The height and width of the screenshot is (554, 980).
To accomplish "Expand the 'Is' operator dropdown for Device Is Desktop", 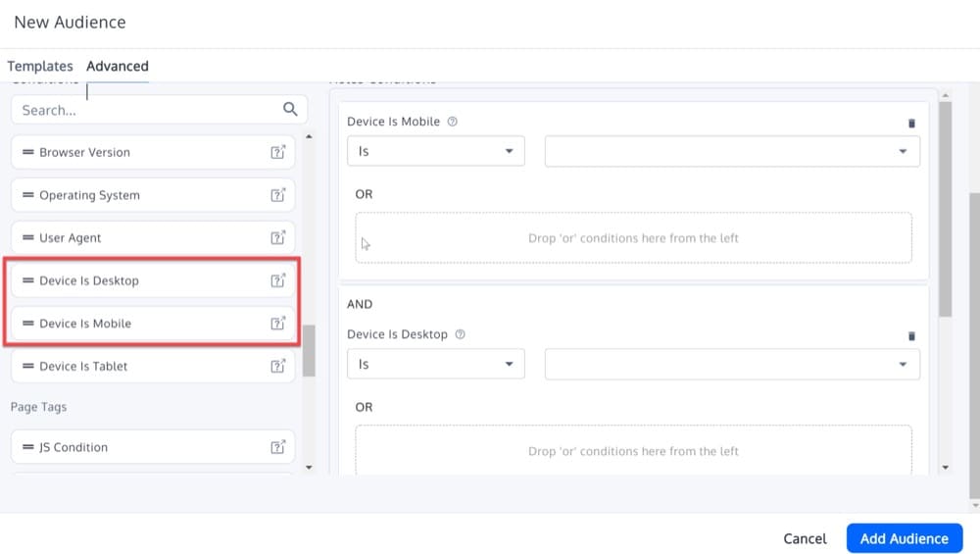I will click(x=435, y=365).
